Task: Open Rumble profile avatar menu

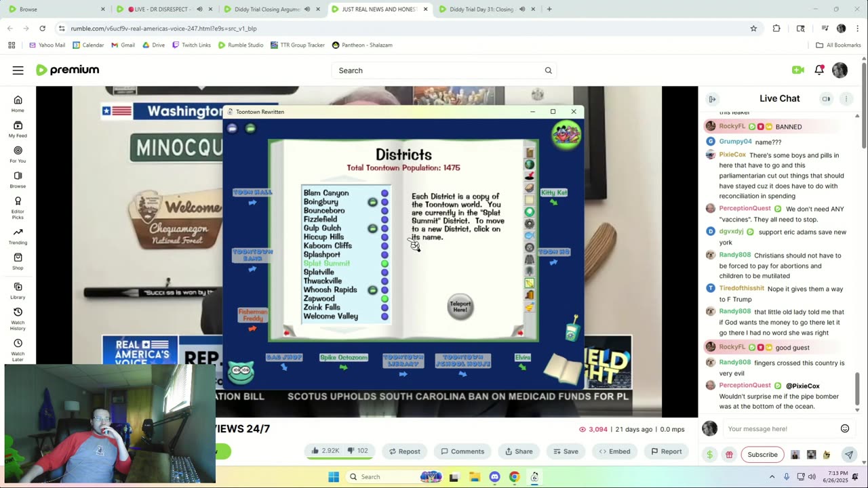Action: [840, 70]
